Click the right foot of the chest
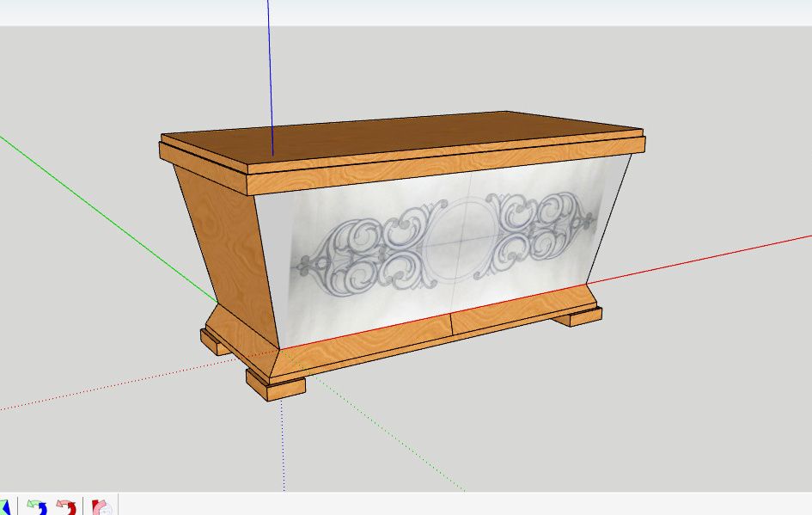The width and height of the screenshot is (812, 515). pyautogui.click(x=576, y=316)
